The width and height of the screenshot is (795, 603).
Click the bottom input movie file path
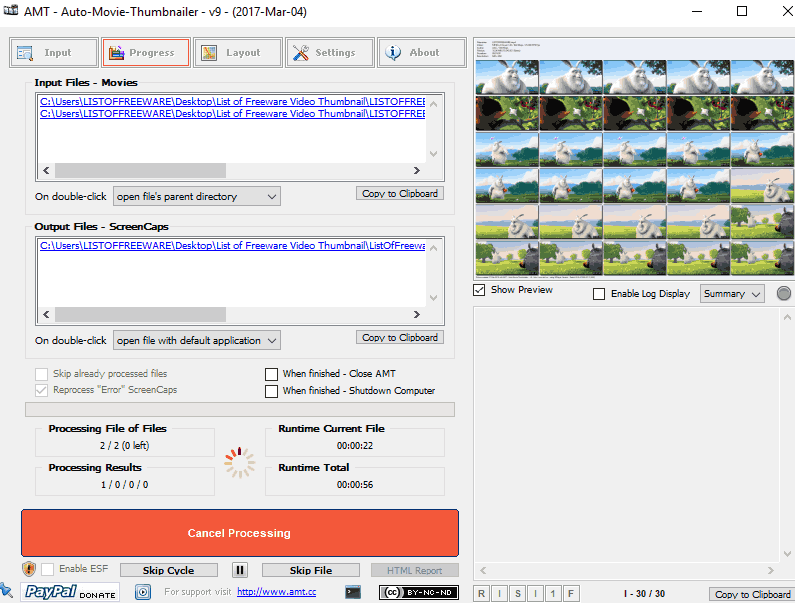pos(232,114)
